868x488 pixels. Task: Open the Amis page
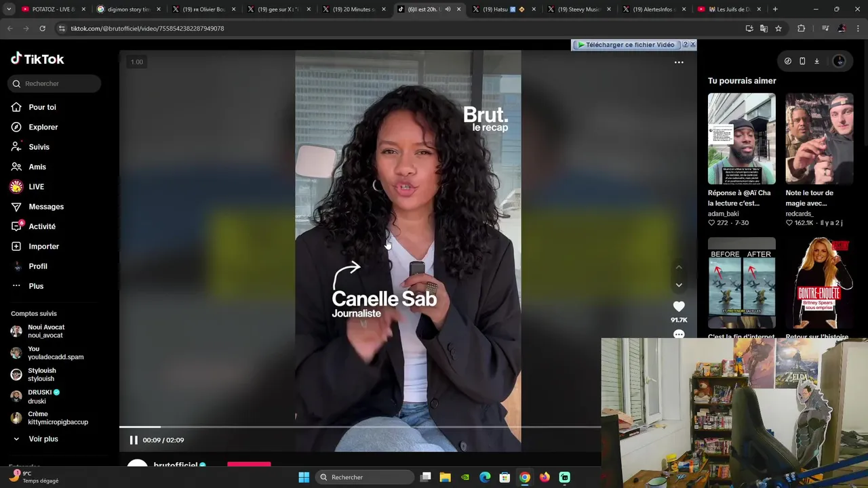coord(37,167)
